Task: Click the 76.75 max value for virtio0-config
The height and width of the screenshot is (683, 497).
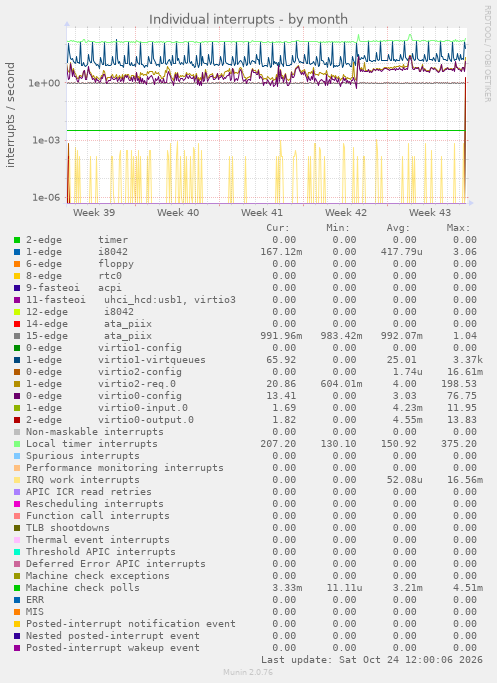Action: [462, 396]
